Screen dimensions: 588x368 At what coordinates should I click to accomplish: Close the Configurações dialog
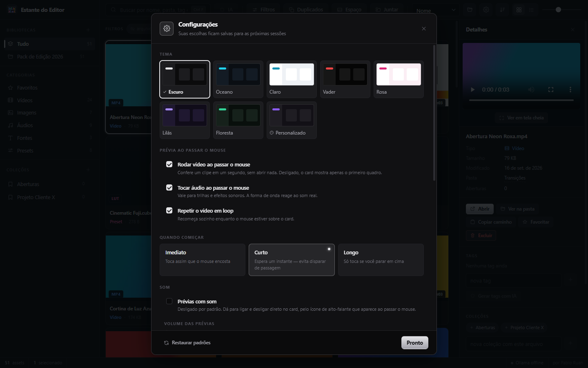(x=424, y=29)
